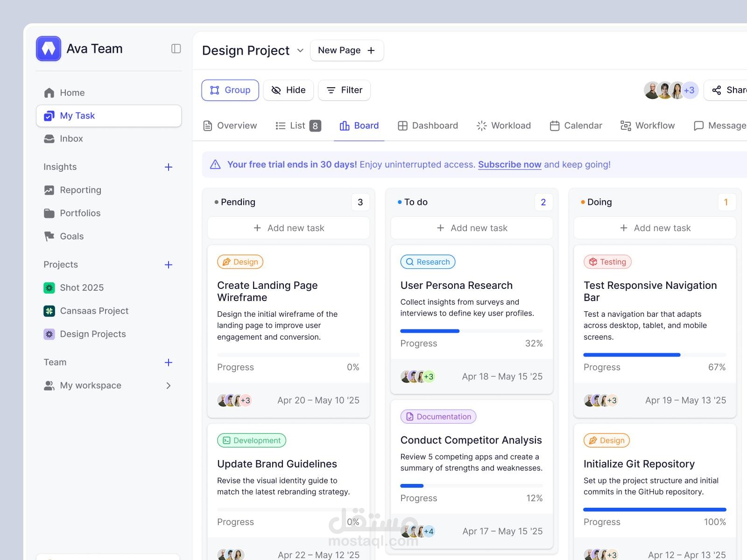Switch to the List tab

pos(298,126)
